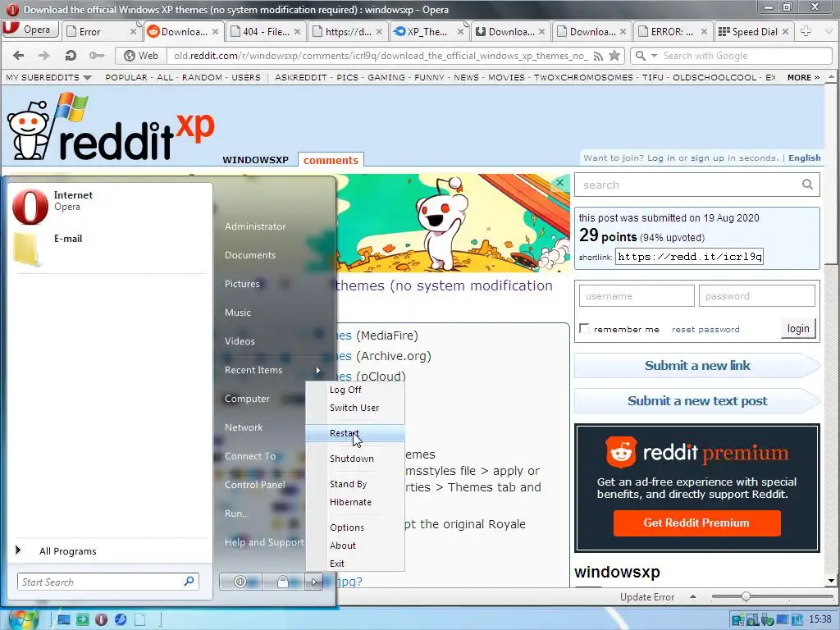Image resolution: width=840 pixels, height=630 pixels.
Task: Open the E-mail folder icon in Start menu
Action: click(x=27, y=249)
